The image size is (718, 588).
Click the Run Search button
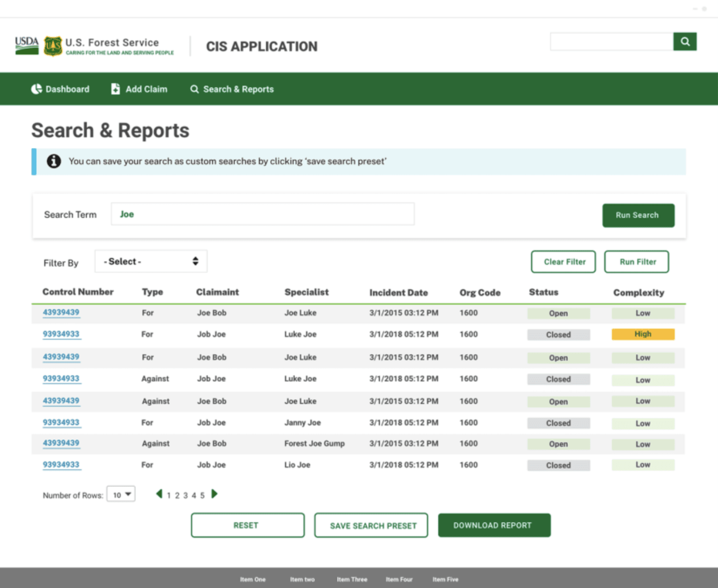[x=638, y=215]
